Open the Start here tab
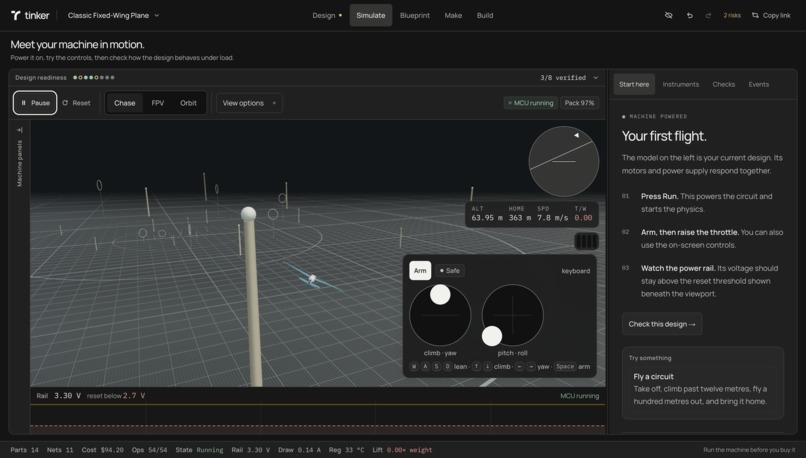The width and height of the screenshot is (806, 458). [x=634, y=84]
